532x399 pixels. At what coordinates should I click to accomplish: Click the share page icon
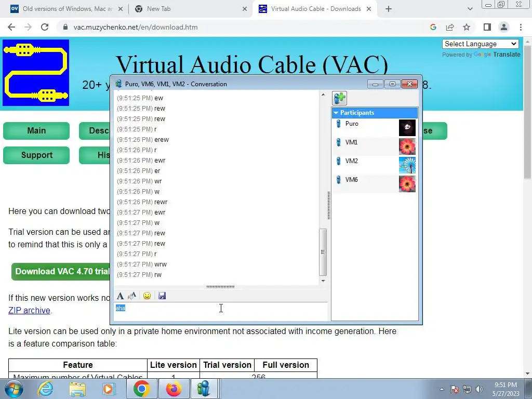[x=450, y=27]
